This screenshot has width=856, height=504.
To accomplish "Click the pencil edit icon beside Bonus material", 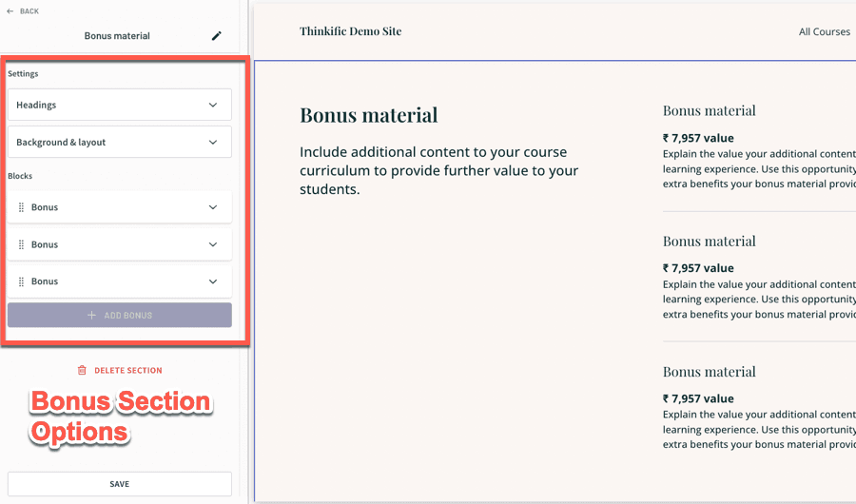I will (216, 36).
